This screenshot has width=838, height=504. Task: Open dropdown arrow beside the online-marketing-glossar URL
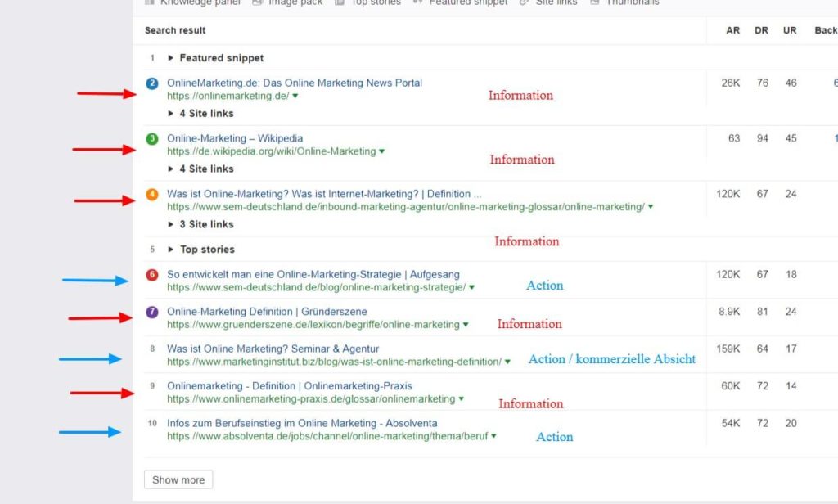tap(651, 207)
